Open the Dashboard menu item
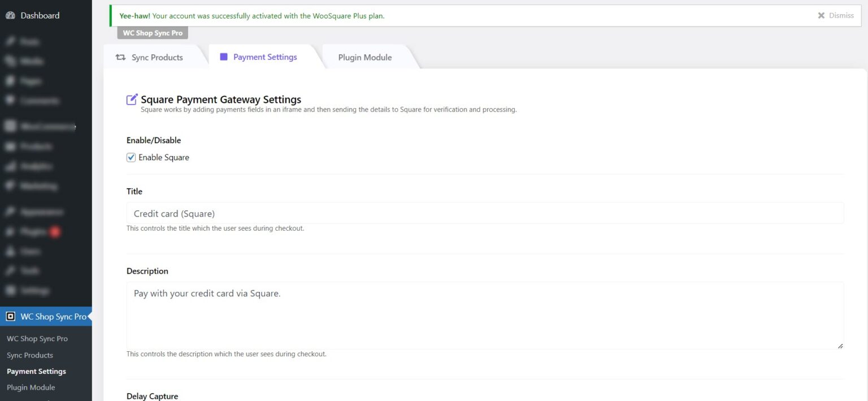The image size is (868, 401). tap(33, 15)
